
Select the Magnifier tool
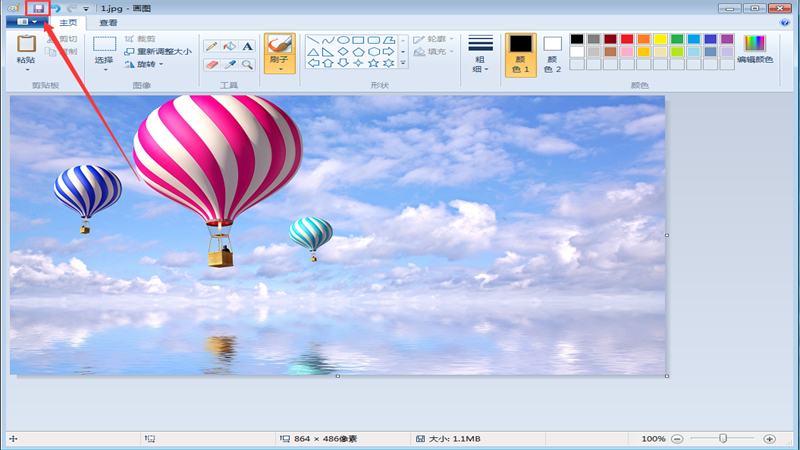pyautogui.click(x=247, y=64)
